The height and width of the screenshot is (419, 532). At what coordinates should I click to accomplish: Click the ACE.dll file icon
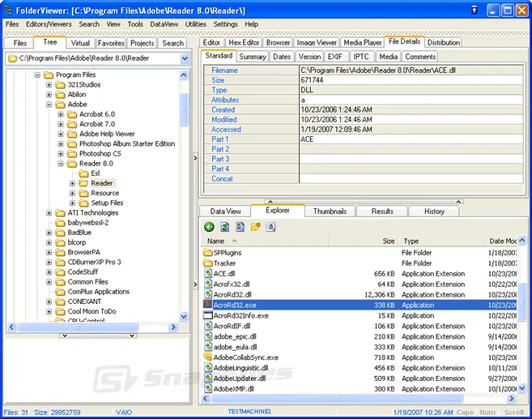point(207,273)
